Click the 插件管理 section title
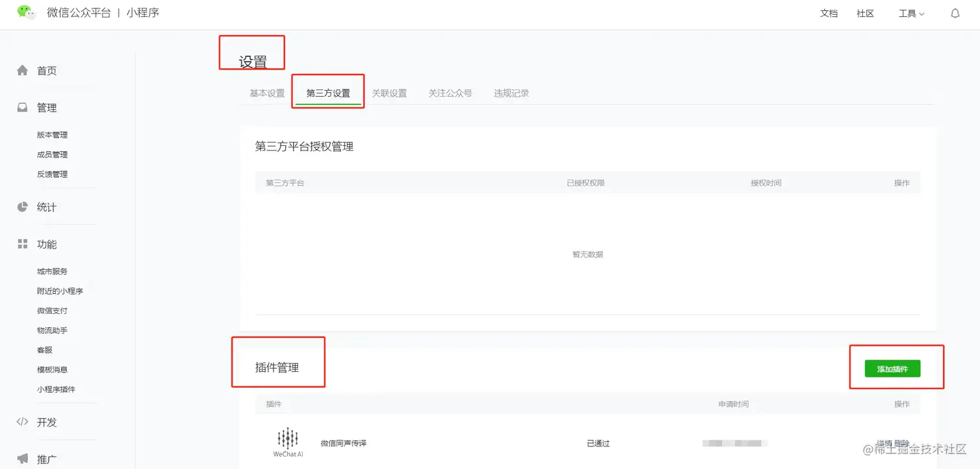The image size is (980, 469). tap(277, 368)
